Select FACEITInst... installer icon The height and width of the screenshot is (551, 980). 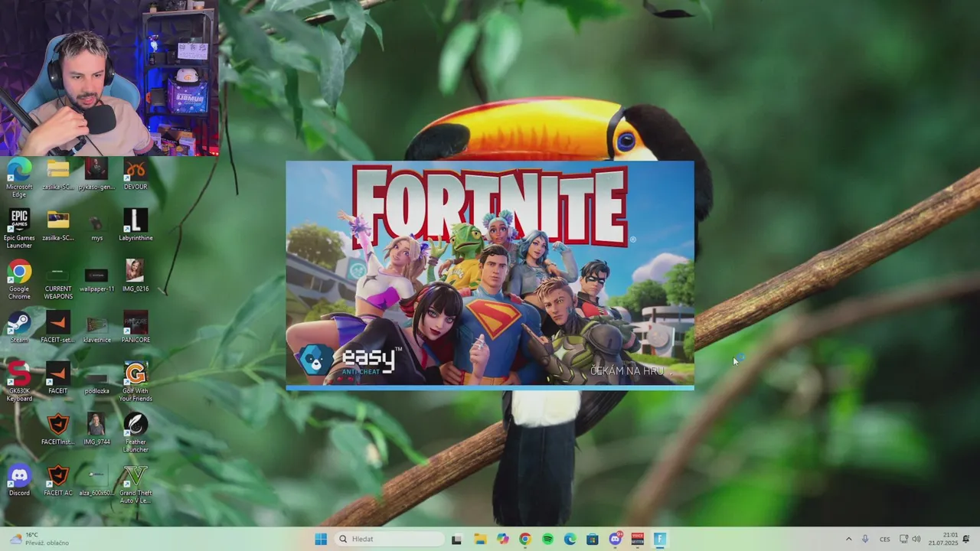click(58, 429)
